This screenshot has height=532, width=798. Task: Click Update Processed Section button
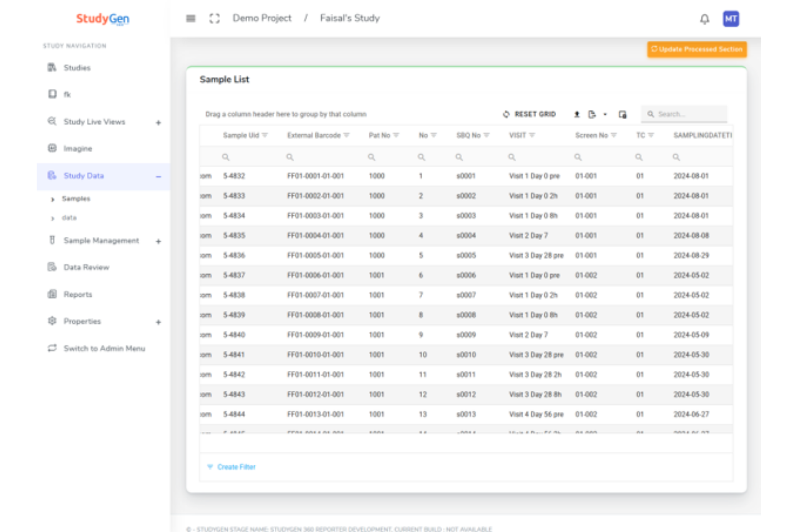click(697, 49)
